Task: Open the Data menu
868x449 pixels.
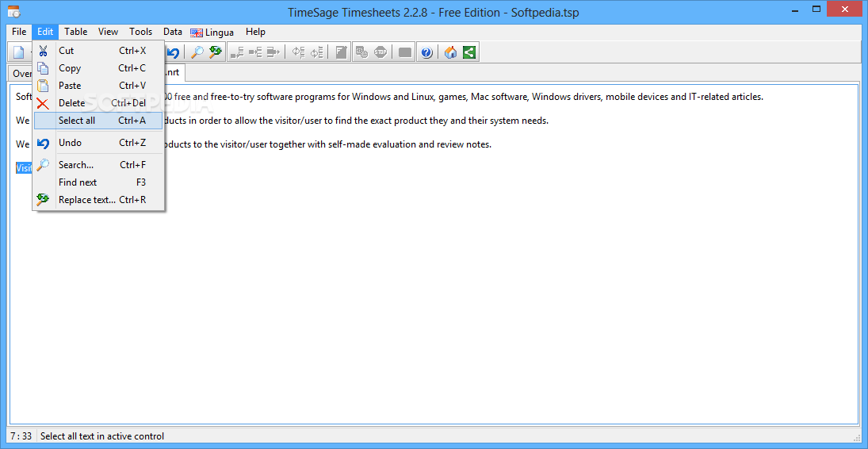Action: point(173,32)
